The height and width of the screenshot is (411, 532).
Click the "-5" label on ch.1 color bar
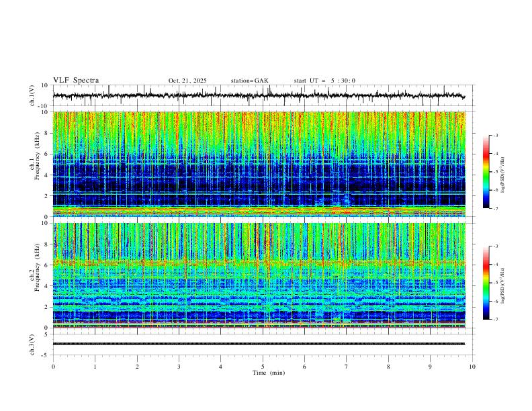(495, 172)
